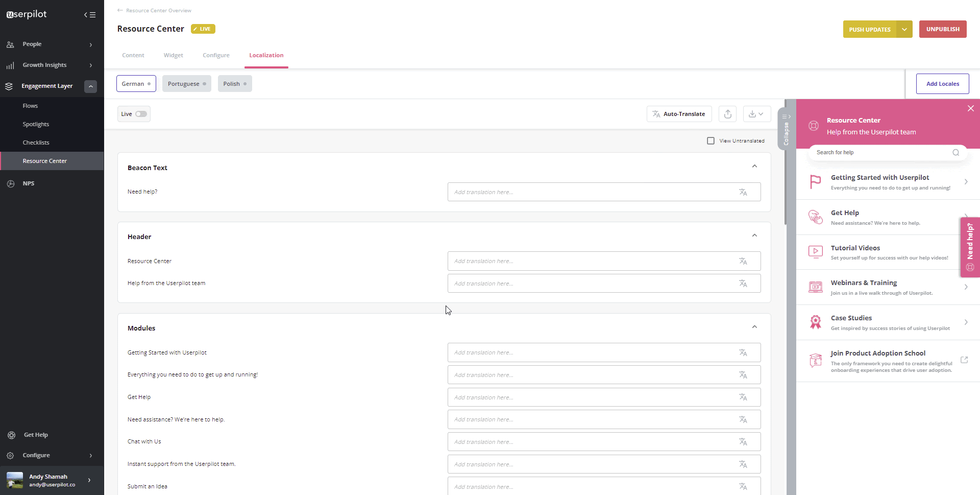Collapse the Header section
The height and width of the screenshot is (495, 980).
click(x=754, y=235)
